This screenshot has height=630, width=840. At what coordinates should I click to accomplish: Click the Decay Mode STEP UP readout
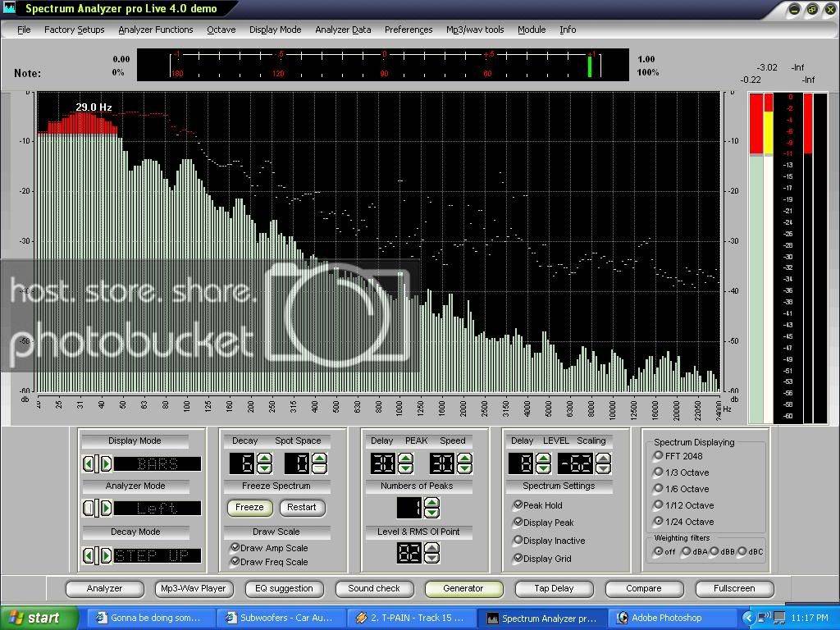157,555
